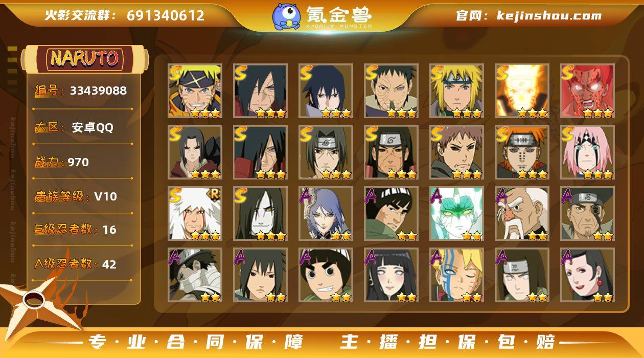644x358 pixels.
Task: Select the masked Obito portrait
Action: click(391, 91)
